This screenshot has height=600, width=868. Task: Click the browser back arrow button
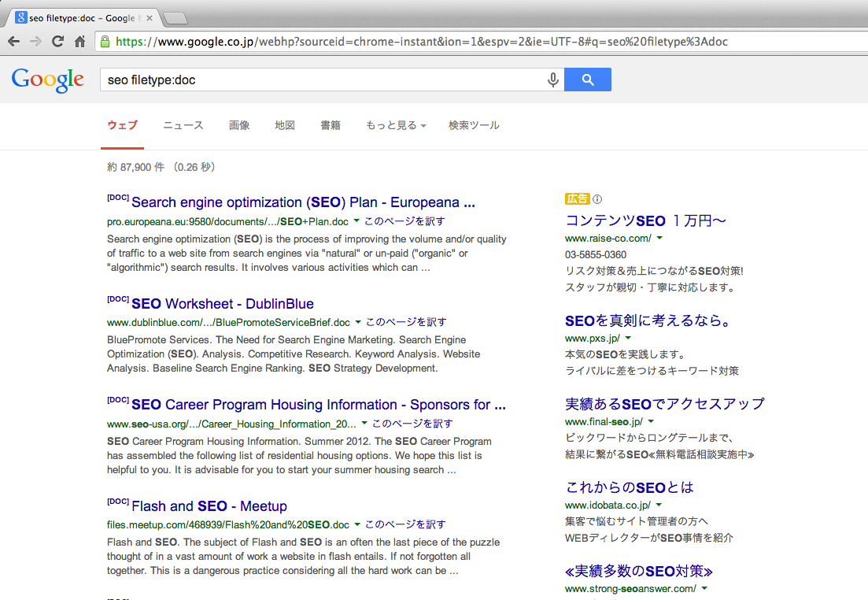click(14, 42)
